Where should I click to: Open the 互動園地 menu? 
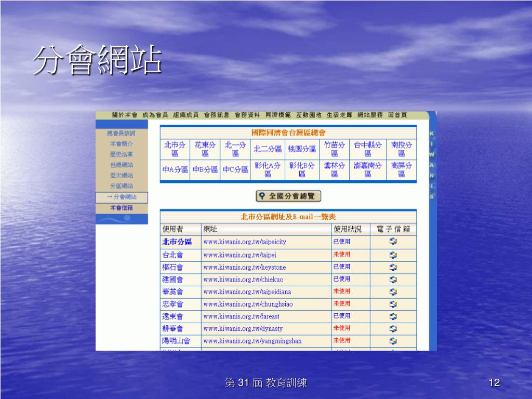point(309,115)
